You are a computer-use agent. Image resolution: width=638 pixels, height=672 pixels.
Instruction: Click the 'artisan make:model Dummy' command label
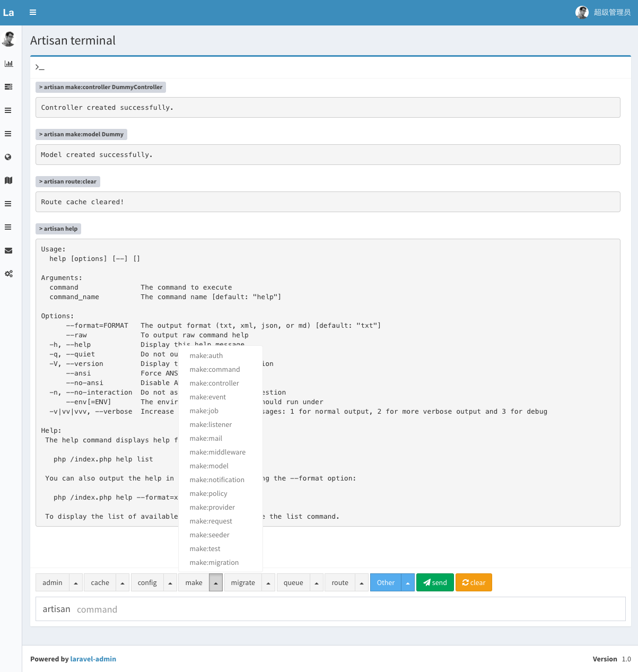pyautogui.click(x=81, y=134)
